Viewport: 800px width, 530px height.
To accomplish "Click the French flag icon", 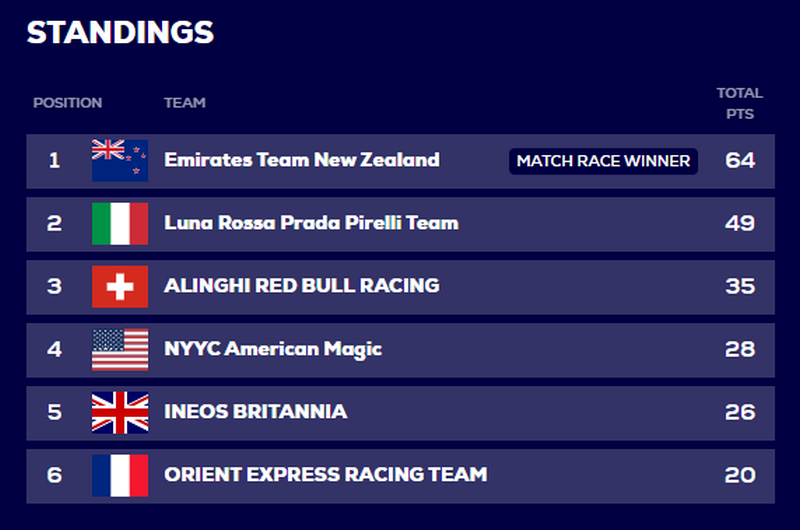I will [x=120, y=475].
